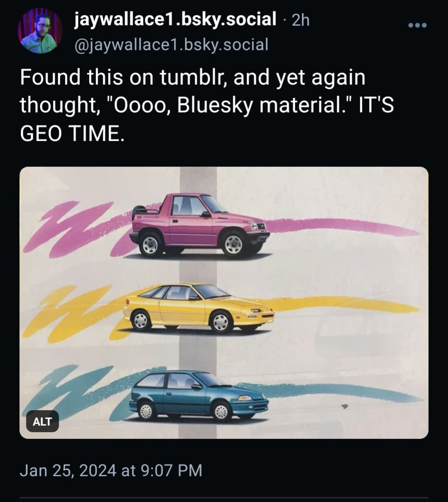Click the Jan 25, 2024 date line
Image resolution: width=448 pixels, height=502 pixels.
click(x=111, y=470)
